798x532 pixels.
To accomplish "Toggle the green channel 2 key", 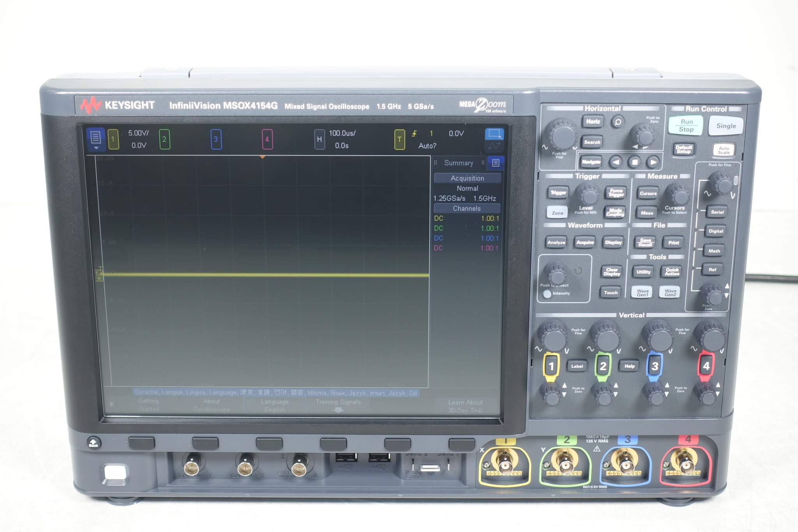I will click(x=603, y=366).
